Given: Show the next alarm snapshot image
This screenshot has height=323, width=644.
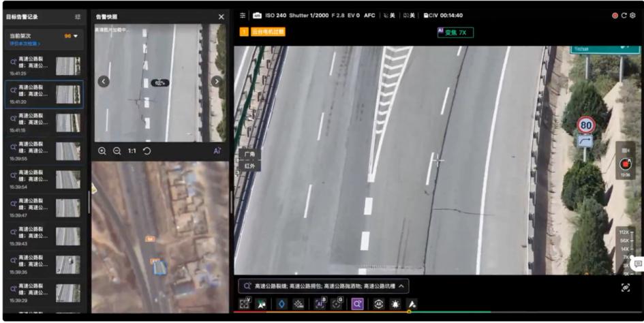Looking at the screenshot, I should 217,82.
